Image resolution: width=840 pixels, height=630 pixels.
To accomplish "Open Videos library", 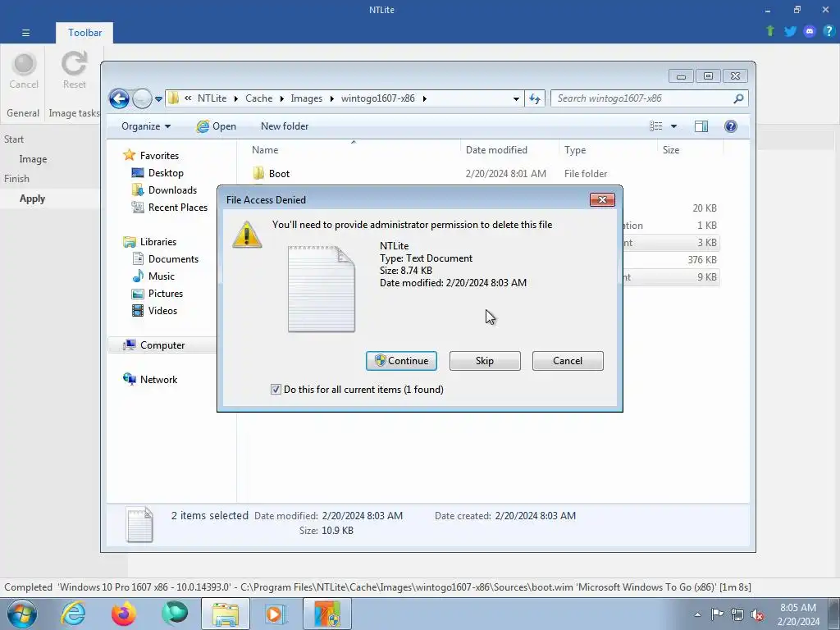I will [x=162, y=311].
